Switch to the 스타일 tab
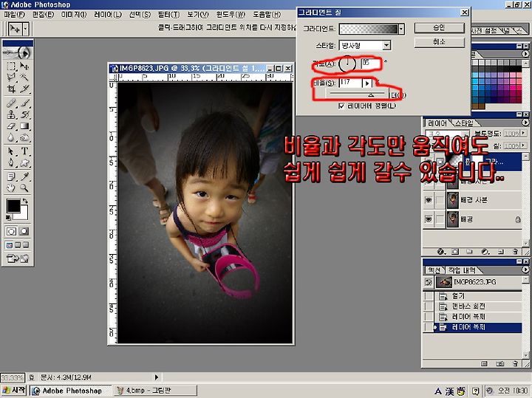This screenshot has width=532, height=398. (x=464, y=123)
